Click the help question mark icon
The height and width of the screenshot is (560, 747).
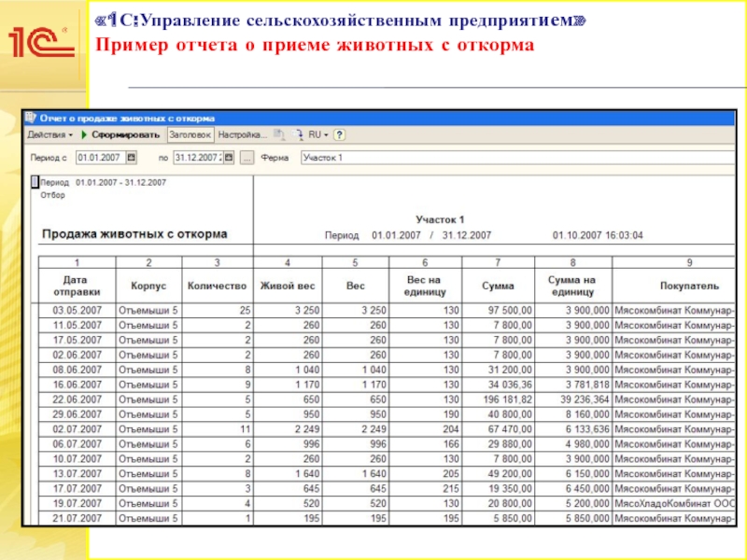click(x=339, y=134)
